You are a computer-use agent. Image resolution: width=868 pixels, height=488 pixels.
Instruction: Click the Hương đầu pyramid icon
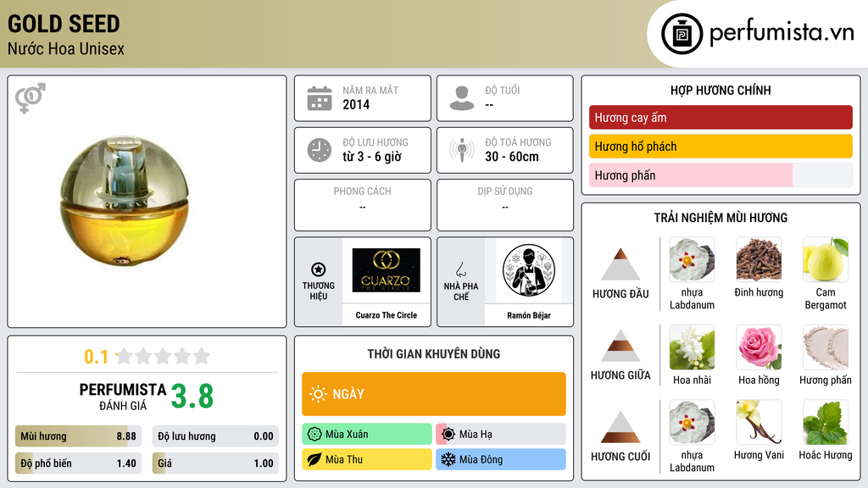[x=620, y=264]
